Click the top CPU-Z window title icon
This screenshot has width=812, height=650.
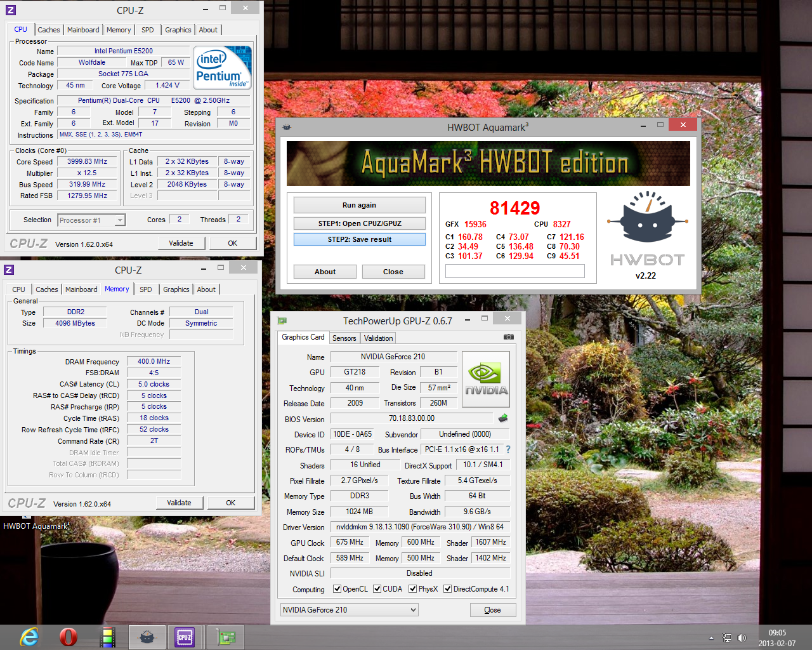point(10,10)
